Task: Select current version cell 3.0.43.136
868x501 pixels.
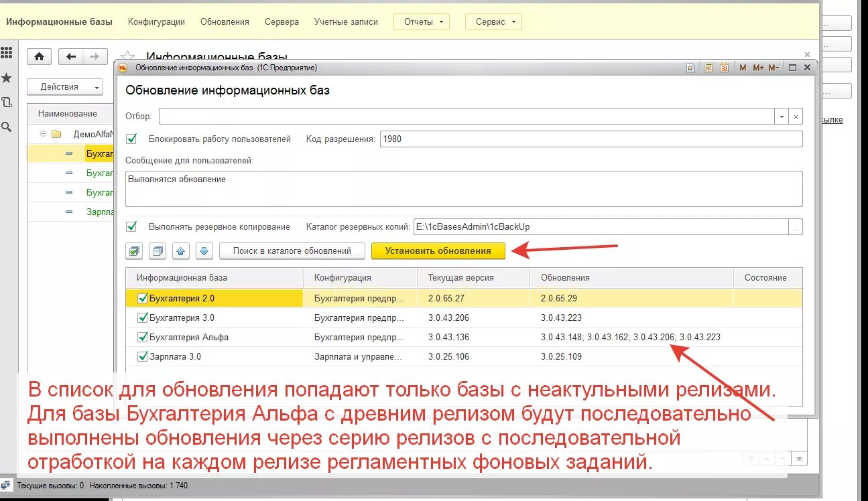Action: (x=474, y=337)
